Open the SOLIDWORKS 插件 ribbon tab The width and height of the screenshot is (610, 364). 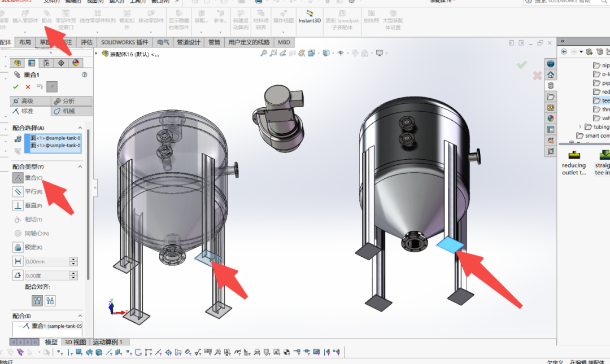coord(124,42)
